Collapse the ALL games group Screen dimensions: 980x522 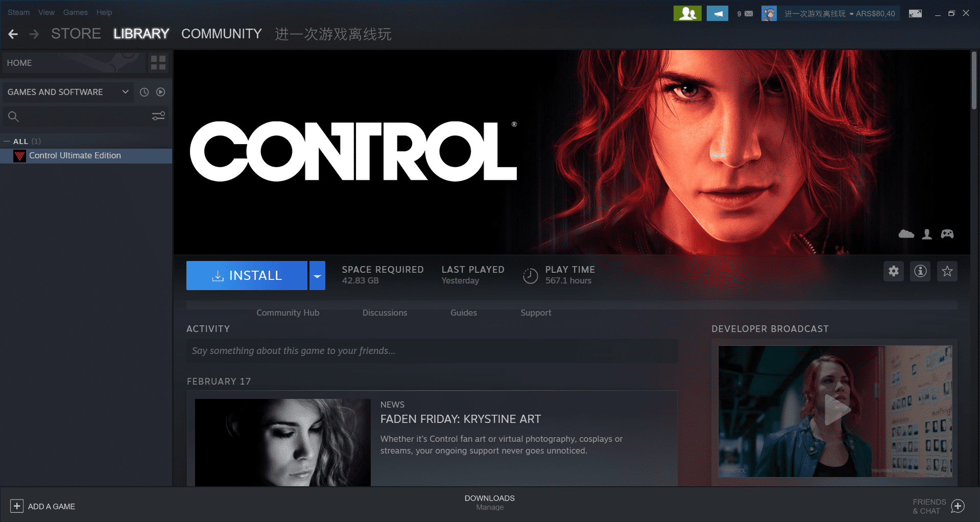[6, 141]
